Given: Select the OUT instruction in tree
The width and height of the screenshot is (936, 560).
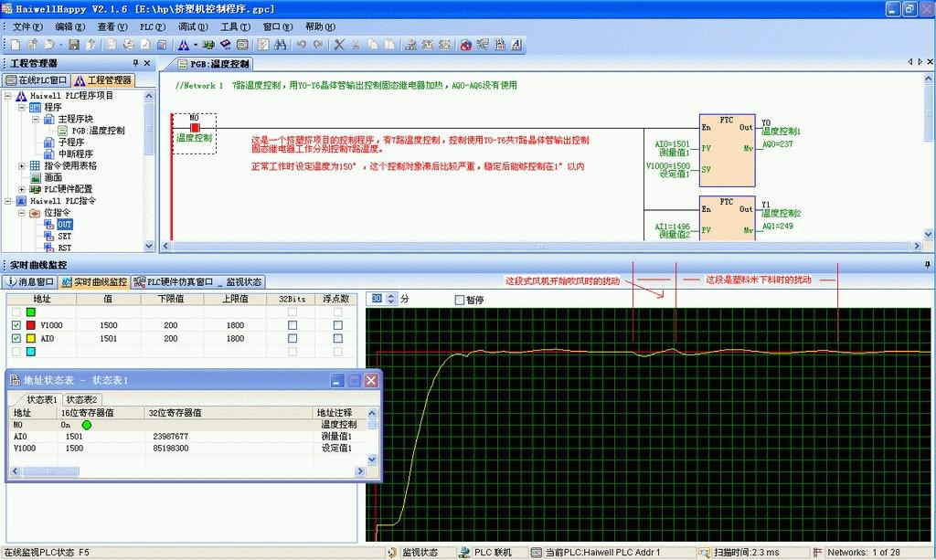Looking at the screenshot, I should pyautogui.click(x=65, y=224).
